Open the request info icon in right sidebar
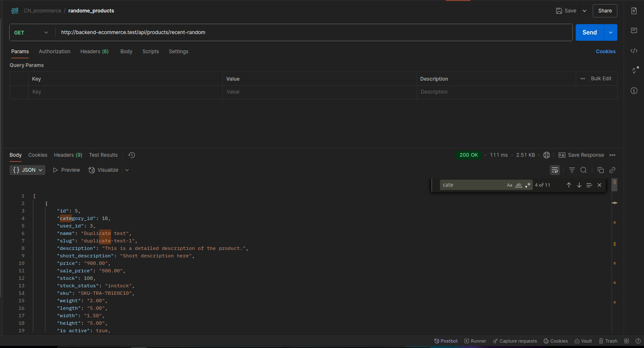 click(x=634, y=91)
